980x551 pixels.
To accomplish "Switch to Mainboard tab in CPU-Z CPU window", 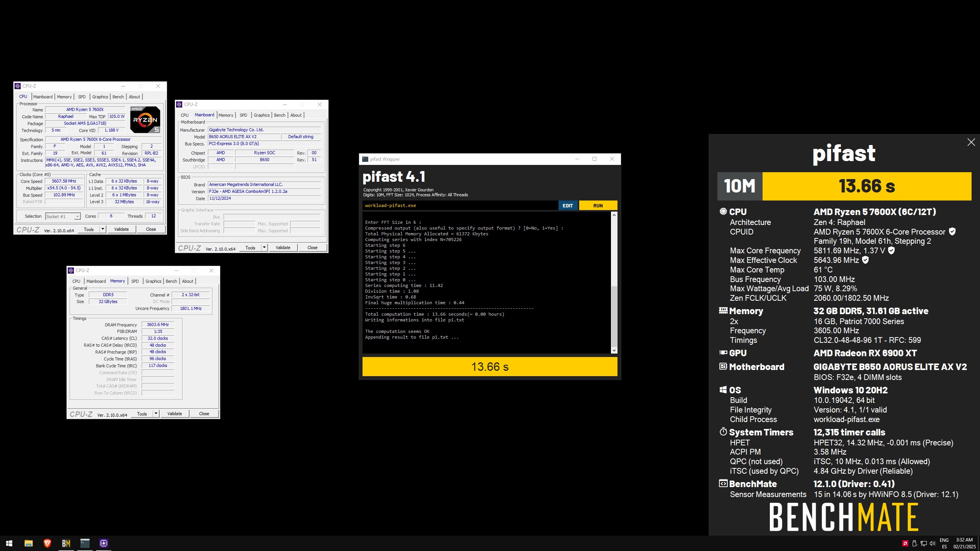I will (x=42, y=97).
